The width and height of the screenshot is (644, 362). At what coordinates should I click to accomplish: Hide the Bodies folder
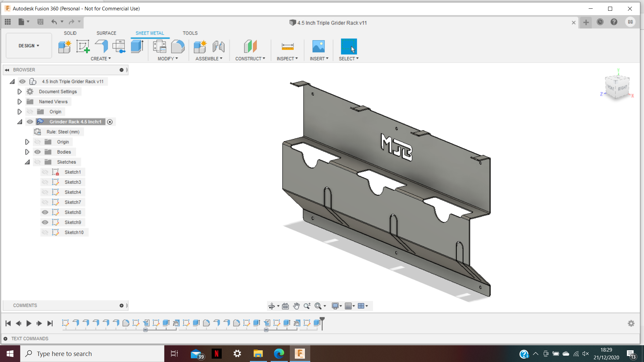click(x=37, y=152)
